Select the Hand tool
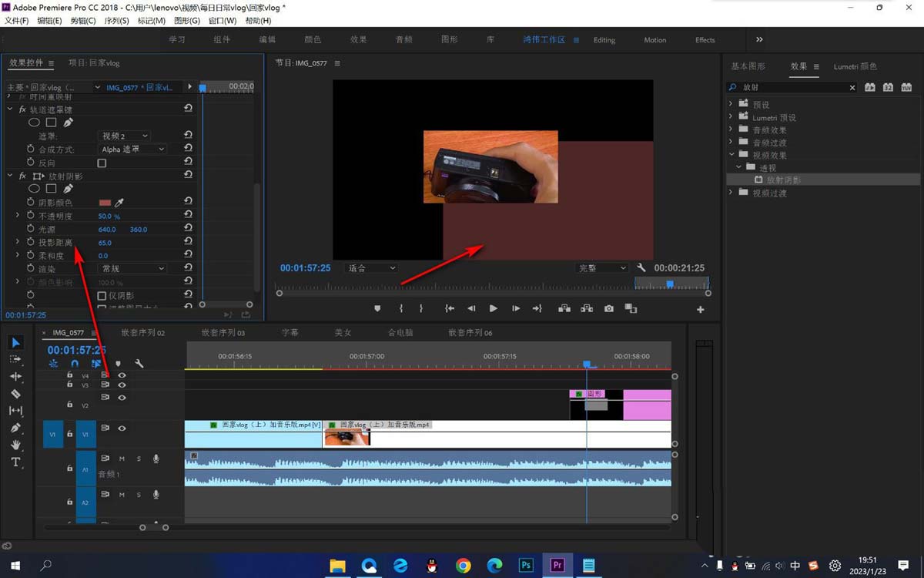Screen dimensions: 924x578 (x=15, y=445)
